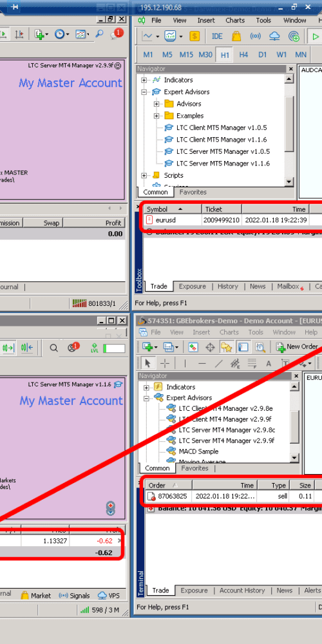The width and height of the screenshot is (322, 644).
Task: Open the VPS cloud icon in toolbar
Action: pos(274,36)
